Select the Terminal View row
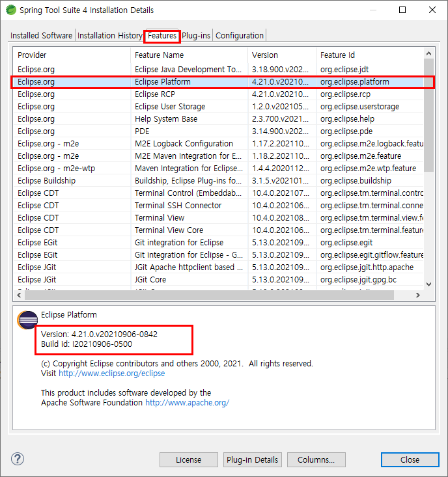The width and height of the screenshot is (448, 477). [x=218, y=218]
